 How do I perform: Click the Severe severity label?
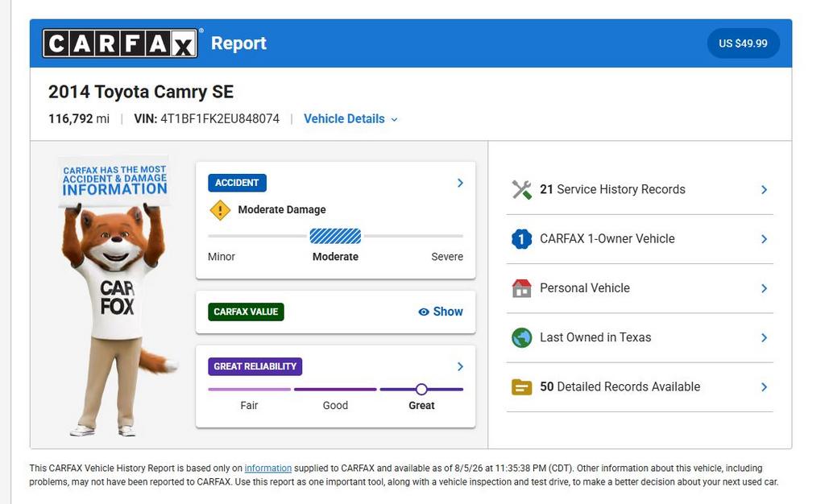(447, 257)
